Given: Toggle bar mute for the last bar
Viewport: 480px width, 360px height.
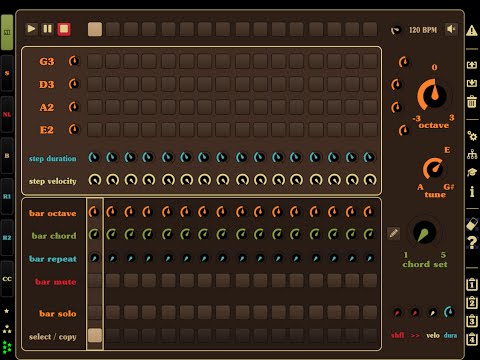Looking at the screenshot, I should 370,281.
